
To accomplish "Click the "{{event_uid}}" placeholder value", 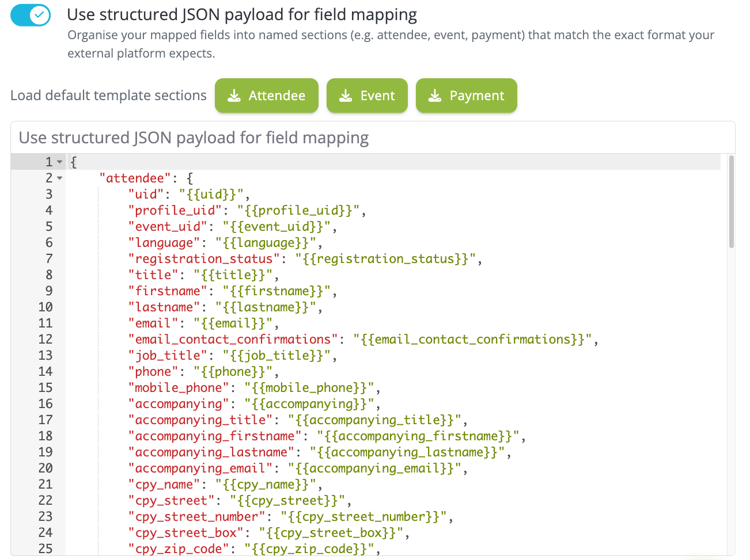I will pyautogui.click(x=277, y=227).
